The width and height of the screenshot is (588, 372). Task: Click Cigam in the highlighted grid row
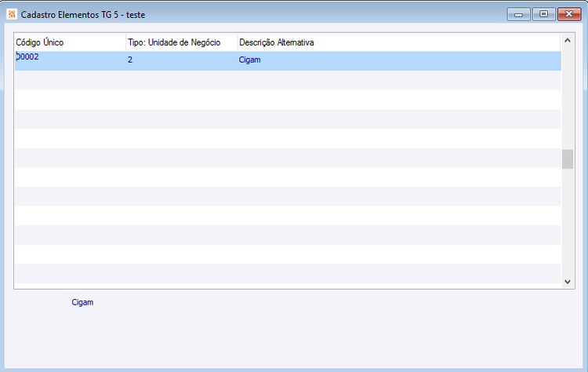[x=250, y=60]
